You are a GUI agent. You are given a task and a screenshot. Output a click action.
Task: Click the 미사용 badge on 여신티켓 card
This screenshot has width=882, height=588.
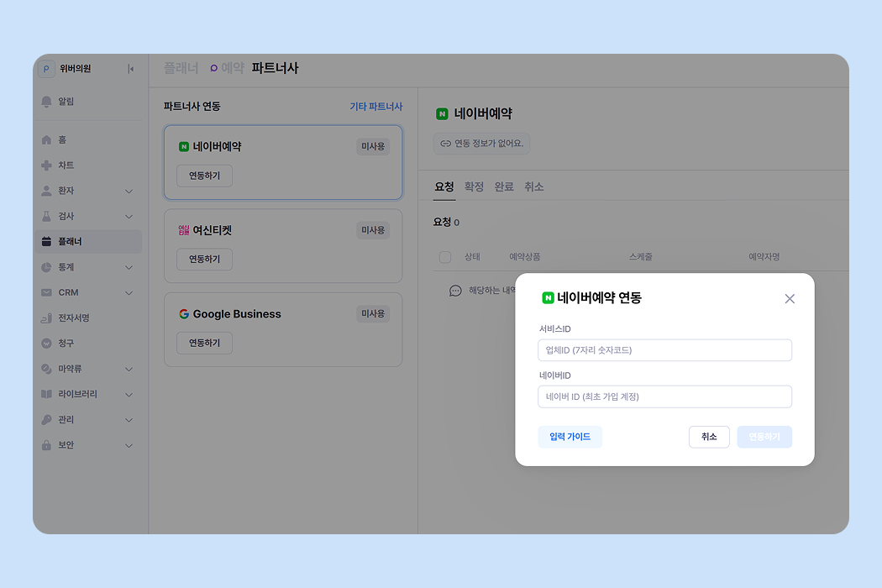pyautogui.click(x=373, y=230)
